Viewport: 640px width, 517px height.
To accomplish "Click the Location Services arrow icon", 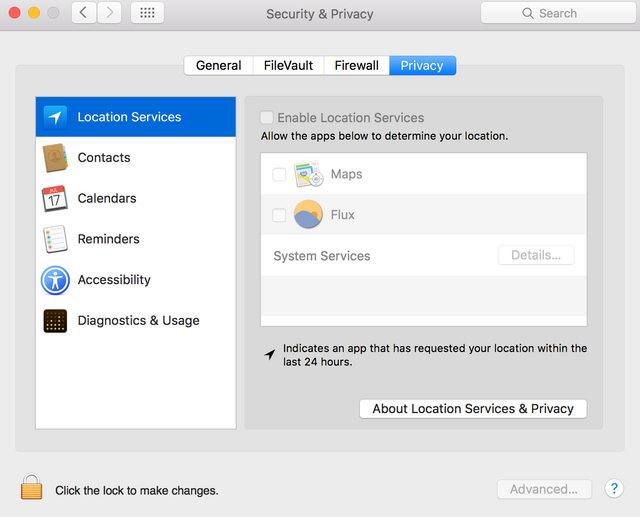I will [55, 117].
